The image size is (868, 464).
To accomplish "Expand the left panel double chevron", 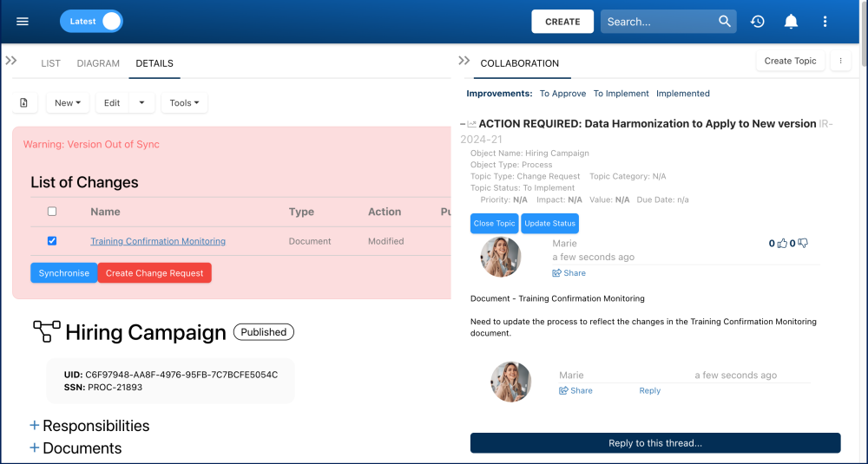I will point(11,61).
